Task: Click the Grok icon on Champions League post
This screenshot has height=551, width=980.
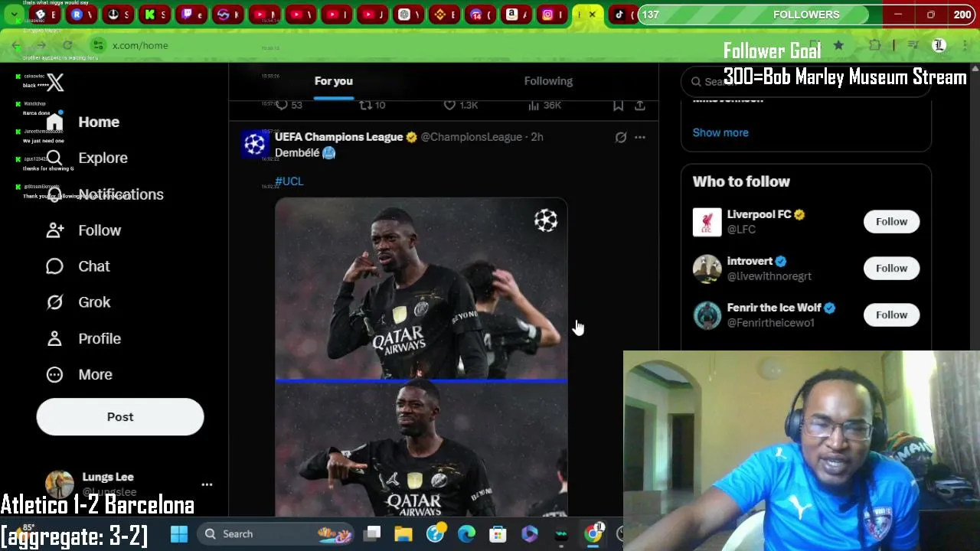Action: (621, 138)
